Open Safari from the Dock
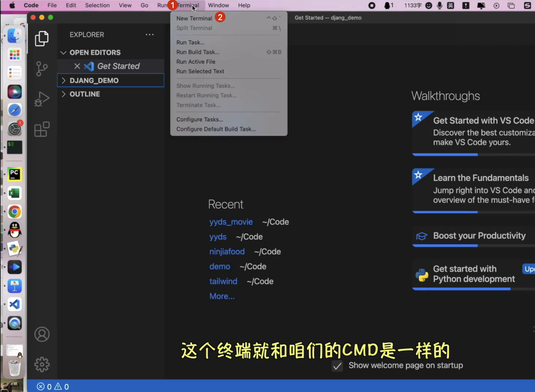The image size is (535, 392). (14, 110)
